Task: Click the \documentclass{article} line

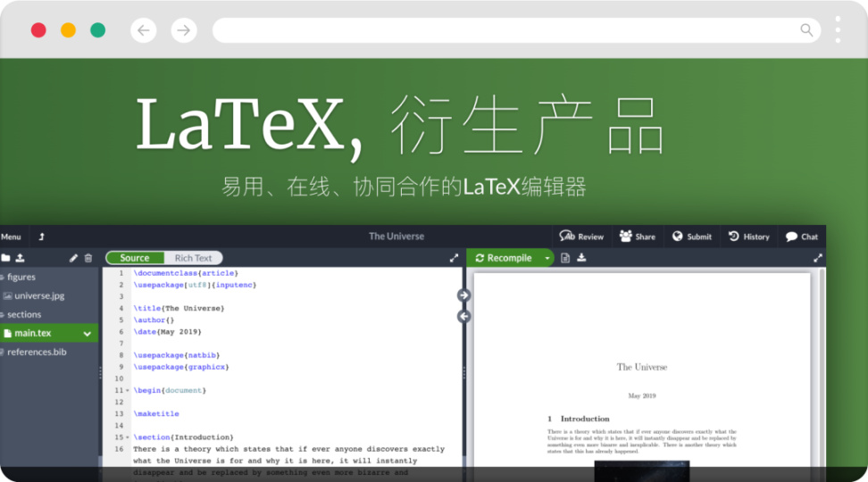Action: (186, 273)
